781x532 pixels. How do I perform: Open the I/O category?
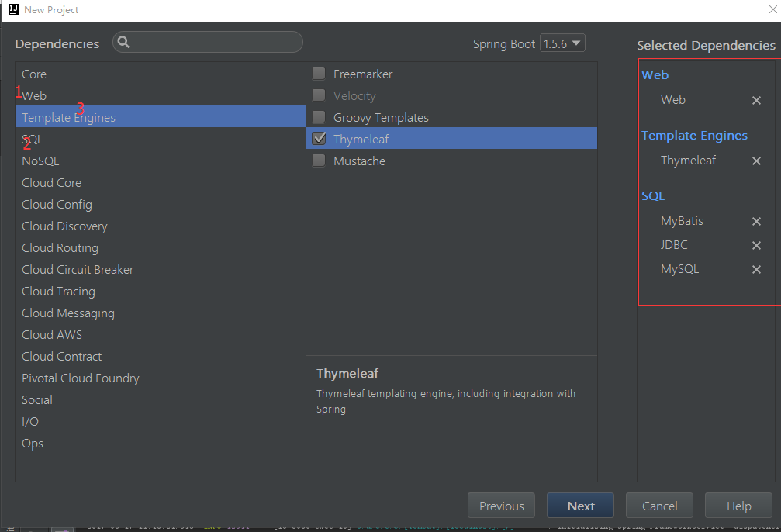[161, 421]
